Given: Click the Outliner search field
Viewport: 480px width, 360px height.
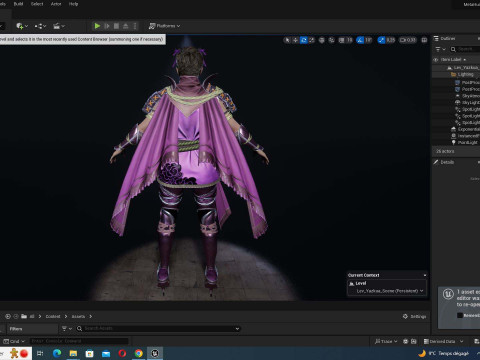Looking at the screenshot, I should point(465,49).
